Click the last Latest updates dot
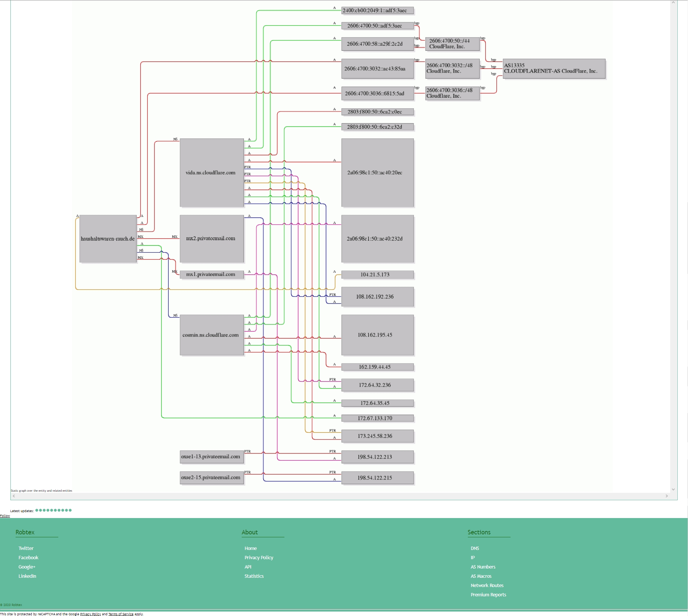The width and height of the screenshot is (688, 616). [70, 510]
